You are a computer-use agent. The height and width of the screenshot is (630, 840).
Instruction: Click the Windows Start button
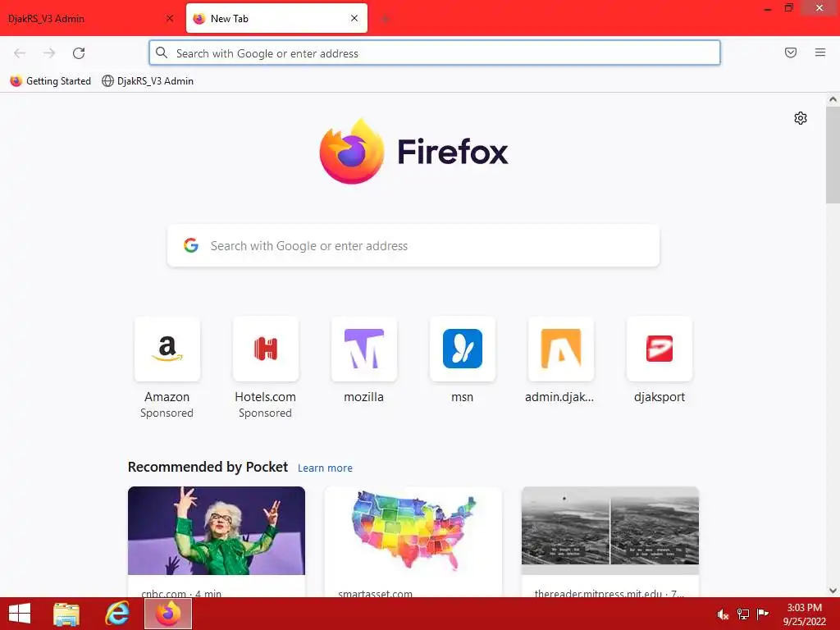[20, 614]
